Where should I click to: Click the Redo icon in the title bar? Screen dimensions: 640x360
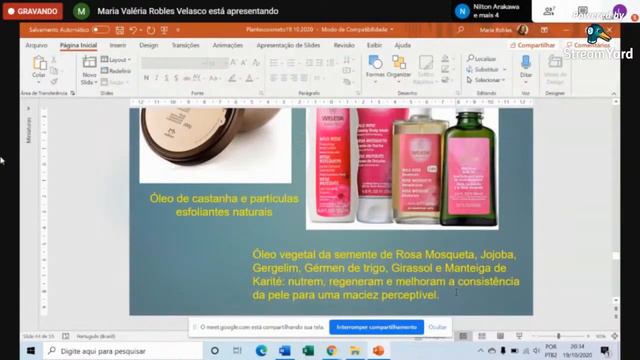tap(151, 30)
